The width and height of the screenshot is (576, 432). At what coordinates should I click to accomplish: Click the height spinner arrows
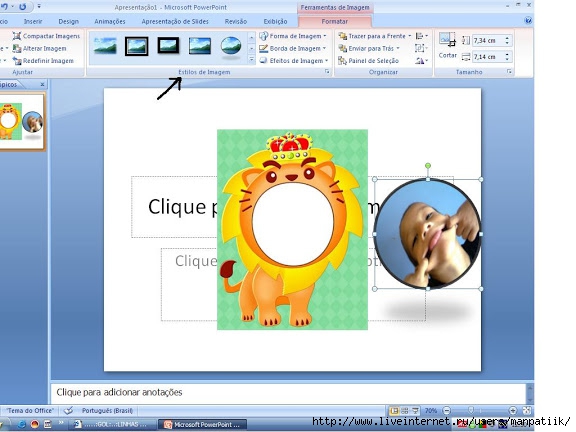click(507, 40)
